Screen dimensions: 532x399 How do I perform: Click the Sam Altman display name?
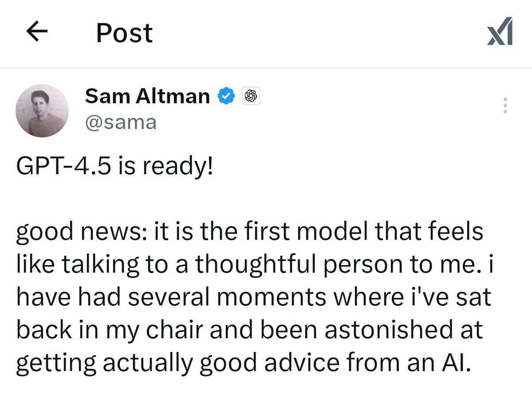147,96
